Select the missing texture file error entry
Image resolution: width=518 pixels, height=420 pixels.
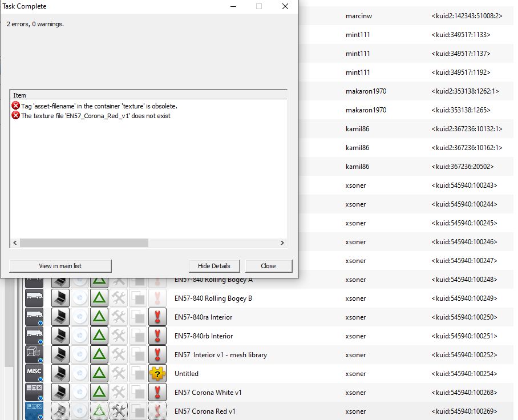tap(95, 116)
